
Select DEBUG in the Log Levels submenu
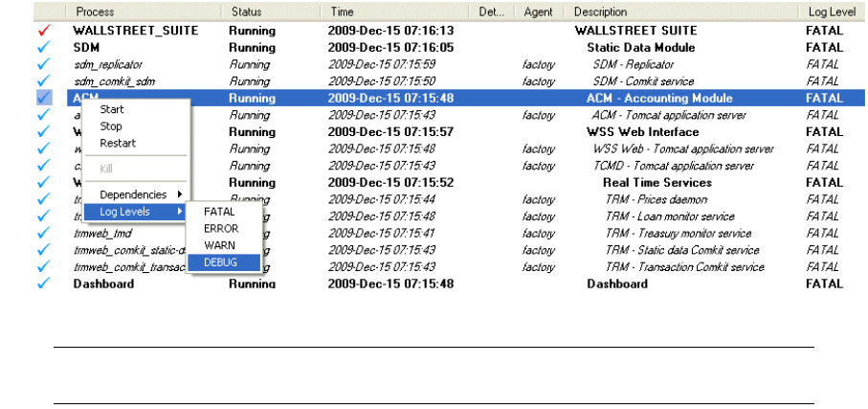click(224, 262)
